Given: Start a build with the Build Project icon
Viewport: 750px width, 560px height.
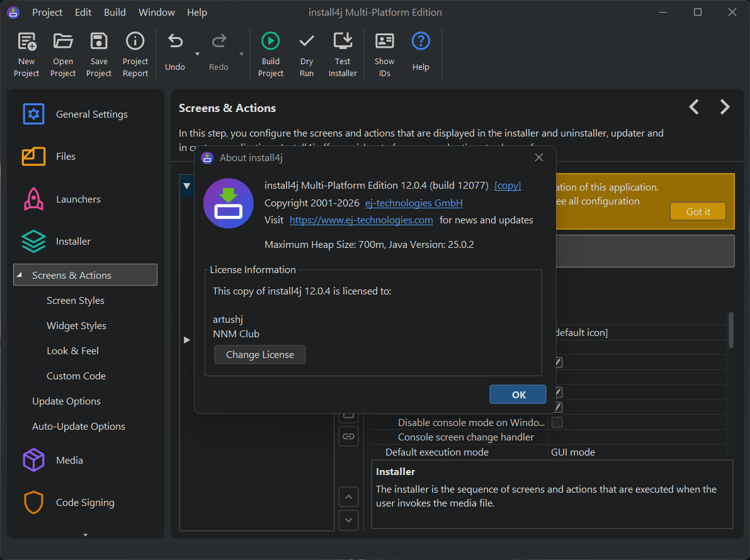Looking at the screenshot, I should coord(271,42).
